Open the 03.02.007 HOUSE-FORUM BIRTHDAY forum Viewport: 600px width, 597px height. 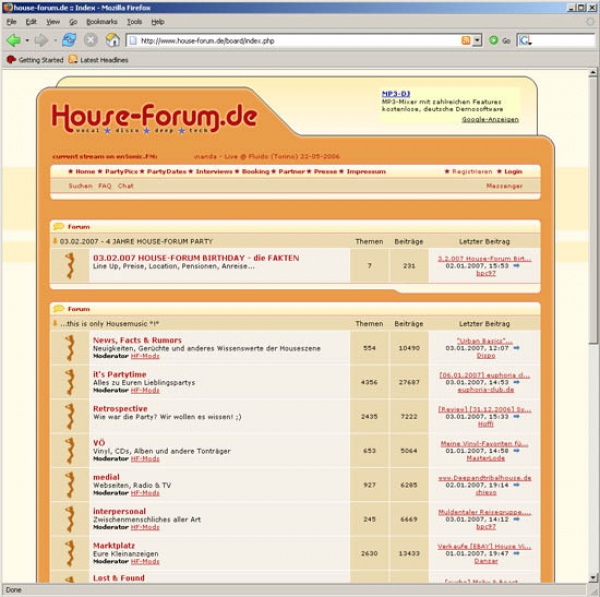(x=196, y=258)
